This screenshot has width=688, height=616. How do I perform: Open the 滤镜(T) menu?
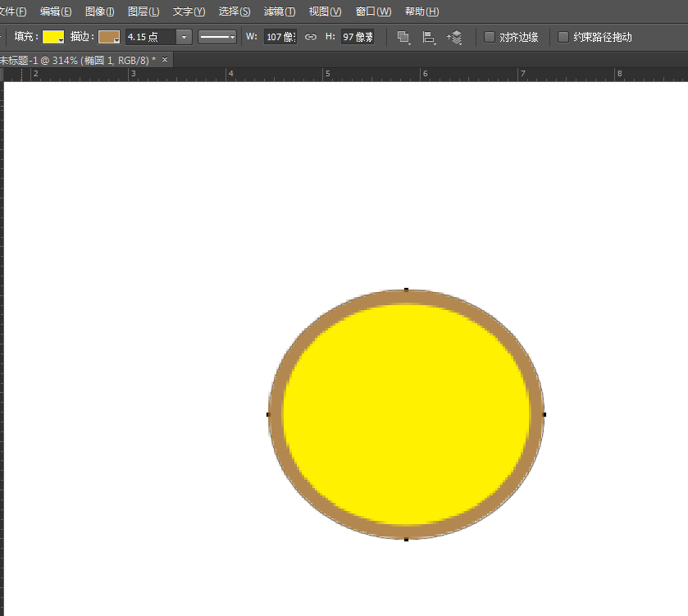(280, 11)
